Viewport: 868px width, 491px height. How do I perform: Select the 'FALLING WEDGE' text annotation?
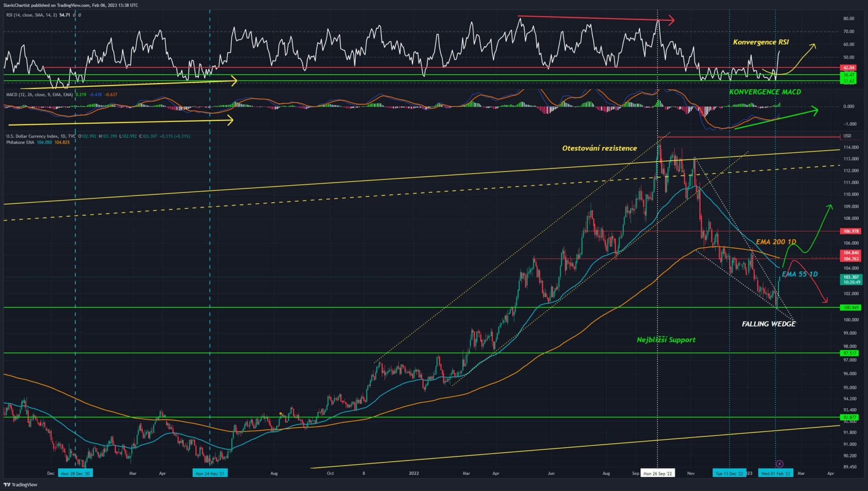pyautogui.click(x=769, y=324)
